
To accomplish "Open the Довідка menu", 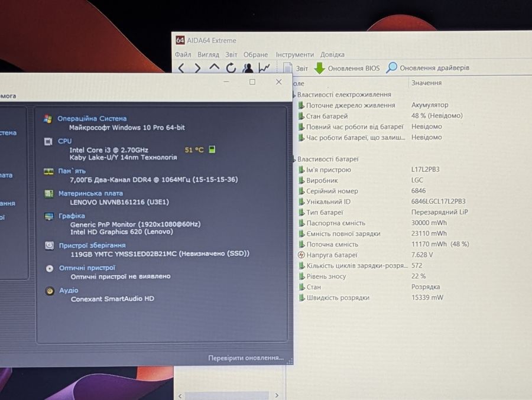I will coord(332,54).
